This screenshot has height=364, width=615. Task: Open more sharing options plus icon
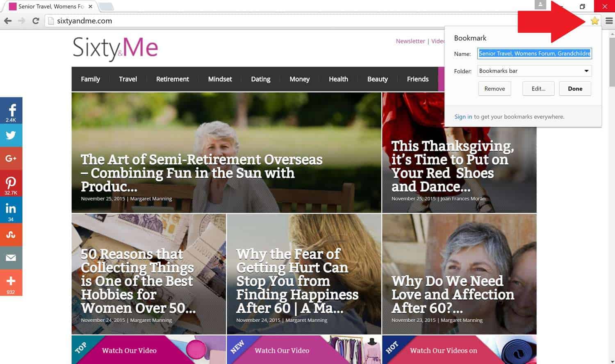(11, 282)
